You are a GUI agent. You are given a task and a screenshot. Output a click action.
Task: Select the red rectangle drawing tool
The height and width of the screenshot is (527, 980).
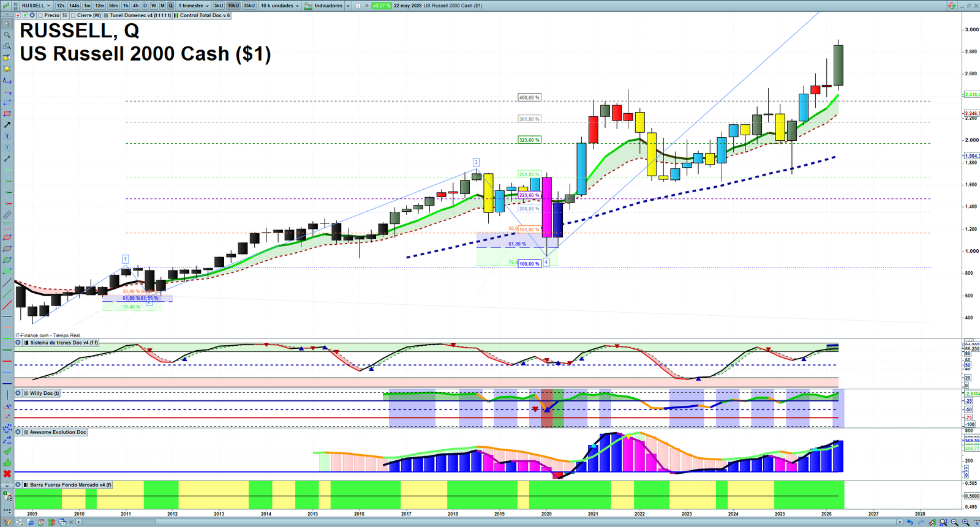(x=7, y=114)
